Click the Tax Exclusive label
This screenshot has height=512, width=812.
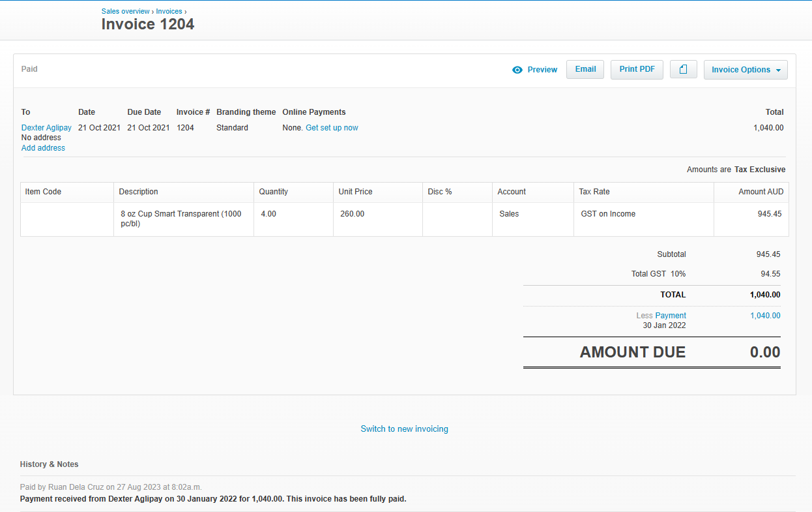(760, 170)
